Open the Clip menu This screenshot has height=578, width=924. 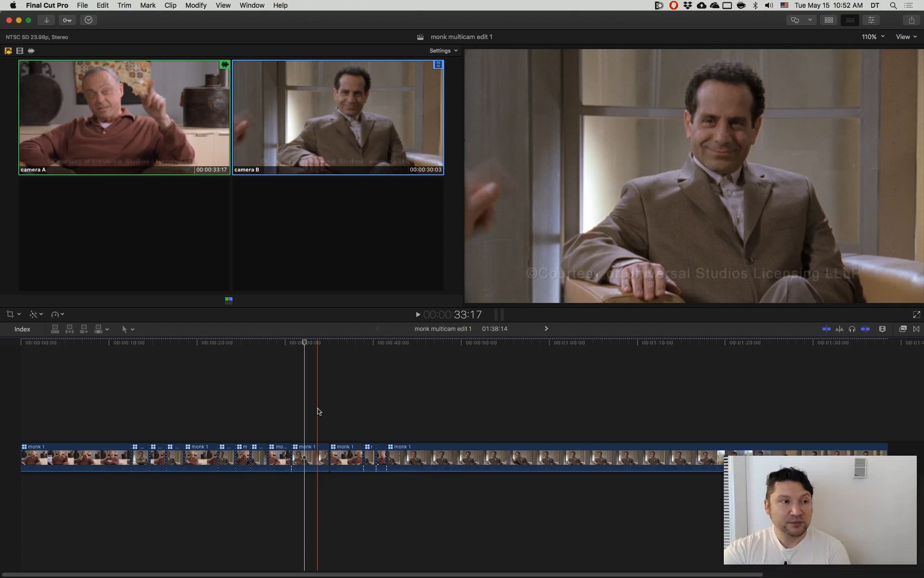(x=170, y=5)
